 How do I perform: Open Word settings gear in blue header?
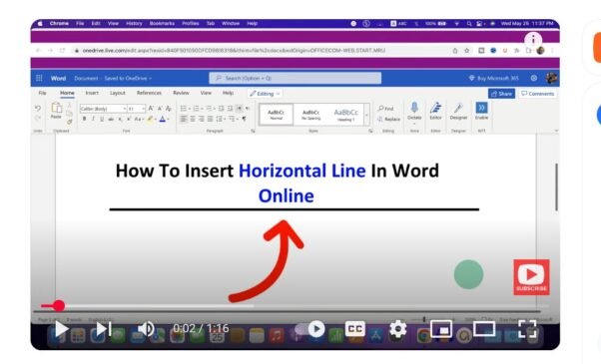coord(534,78)
